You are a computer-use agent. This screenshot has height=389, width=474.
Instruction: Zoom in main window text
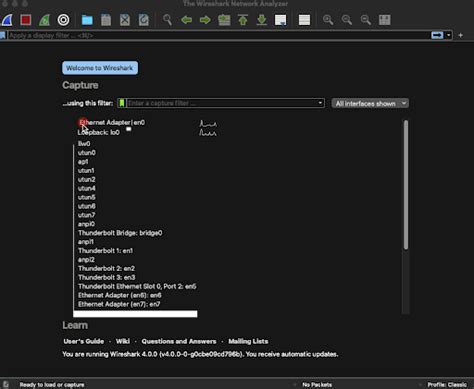(x=328, y=20)
